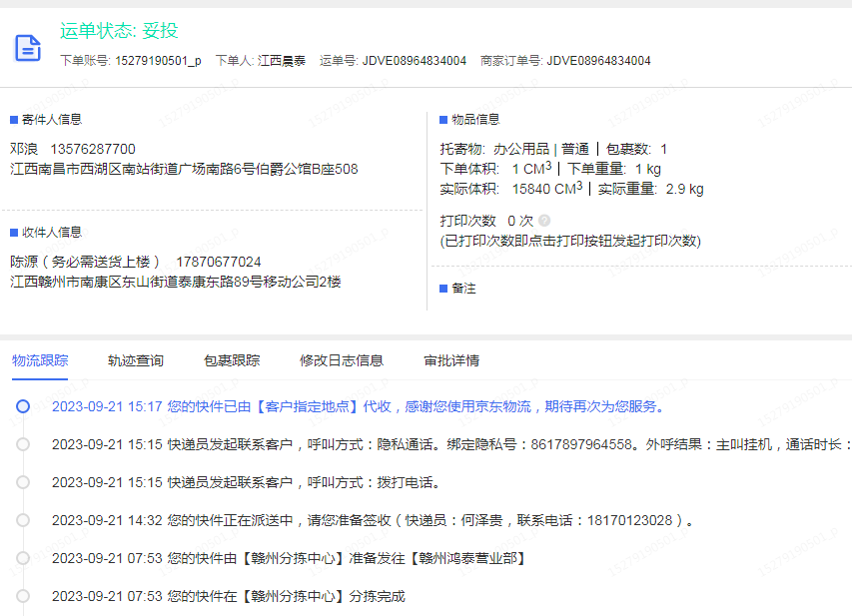The image size is (852, 616).
Task: Click the blue square beside 寄件人信息
Action: (14, 120)
